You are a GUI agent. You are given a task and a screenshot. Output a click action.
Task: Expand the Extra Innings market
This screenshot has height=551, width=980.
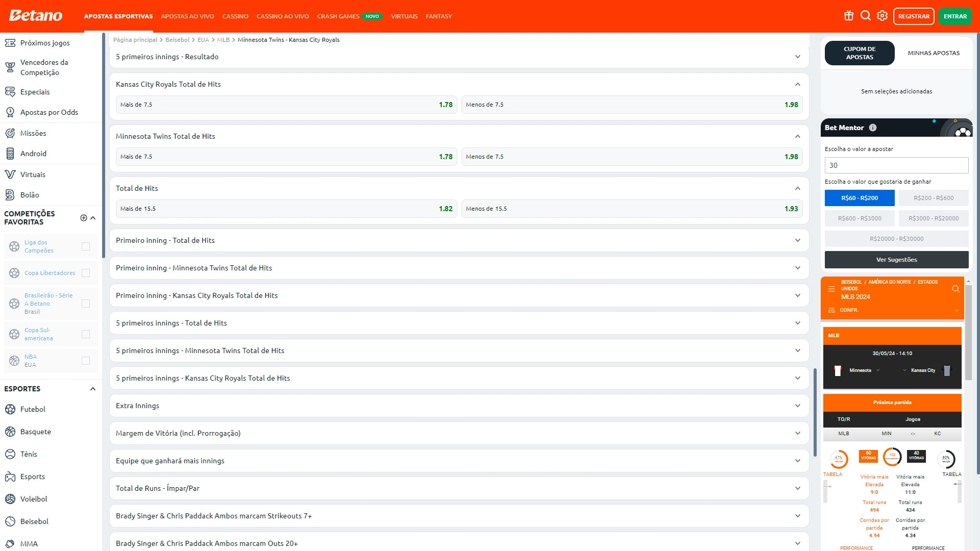point(797,406)
